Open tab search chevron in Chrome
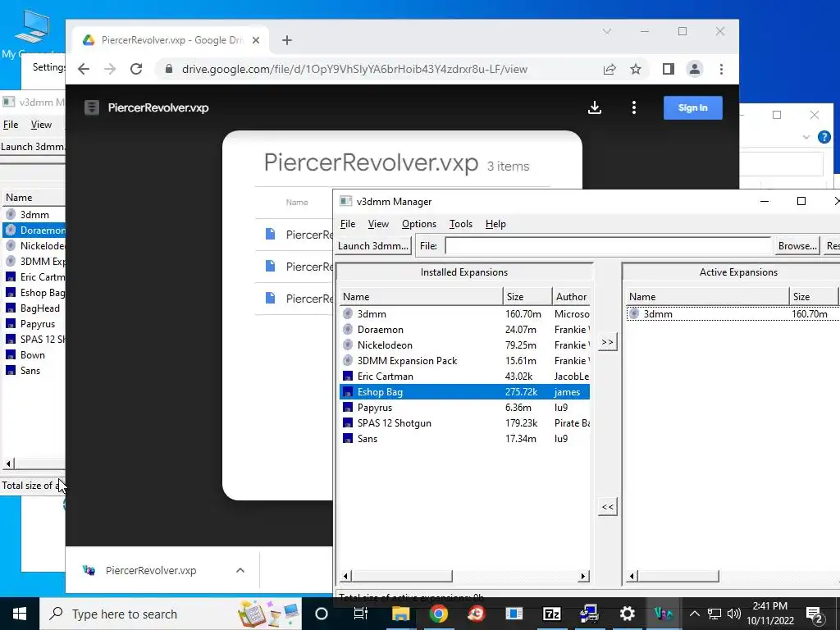840x630 pixels. (607, 32)
